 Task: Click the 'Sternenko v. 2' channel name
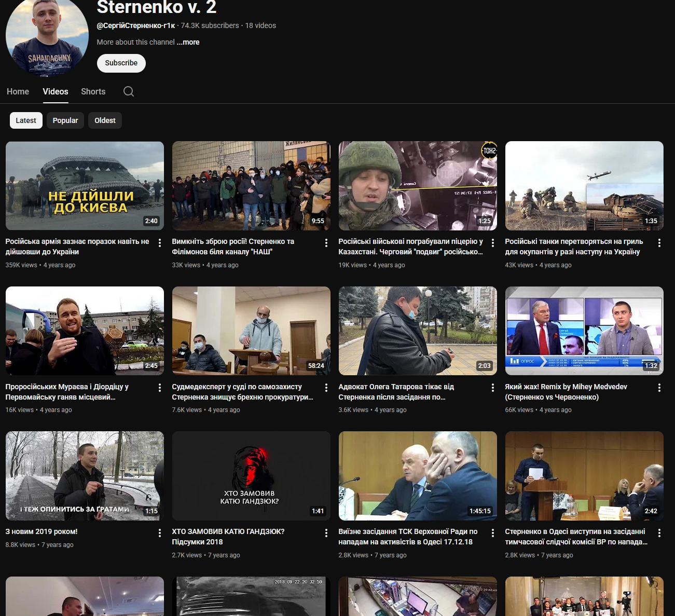[157, 7]
